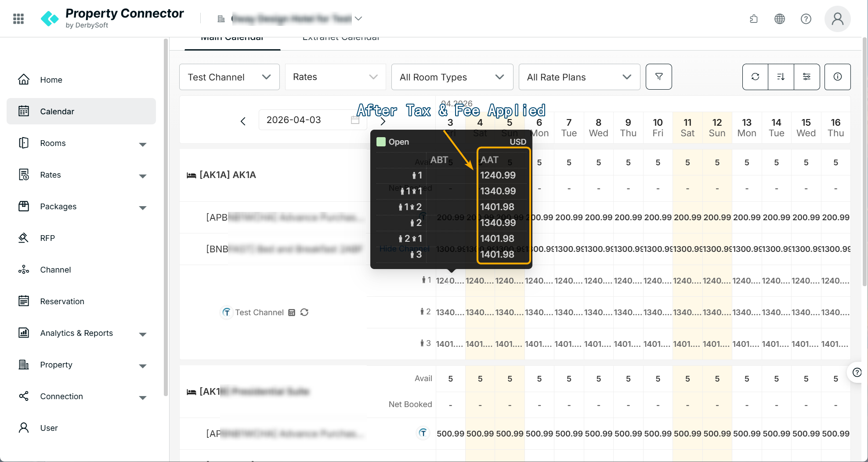Click the Test Channel label

tap(259, 313)
